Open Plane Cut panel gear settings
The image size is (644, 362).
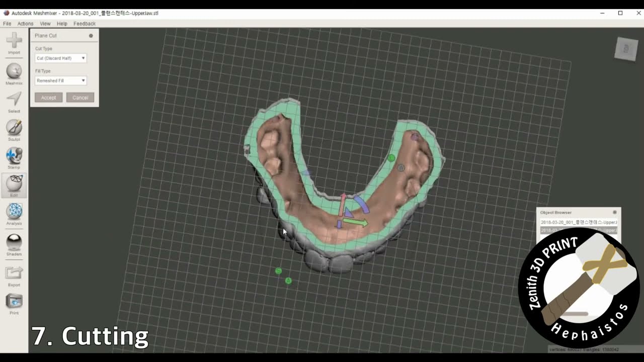coord(91,36)
